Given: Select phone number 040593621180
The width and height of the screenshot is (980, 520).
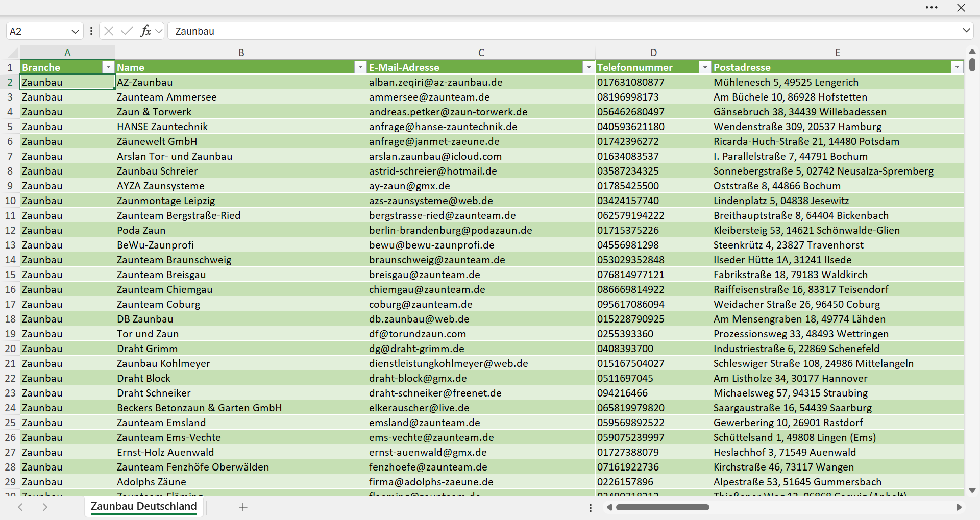Looking at the screenshot, I should [653, 127].
